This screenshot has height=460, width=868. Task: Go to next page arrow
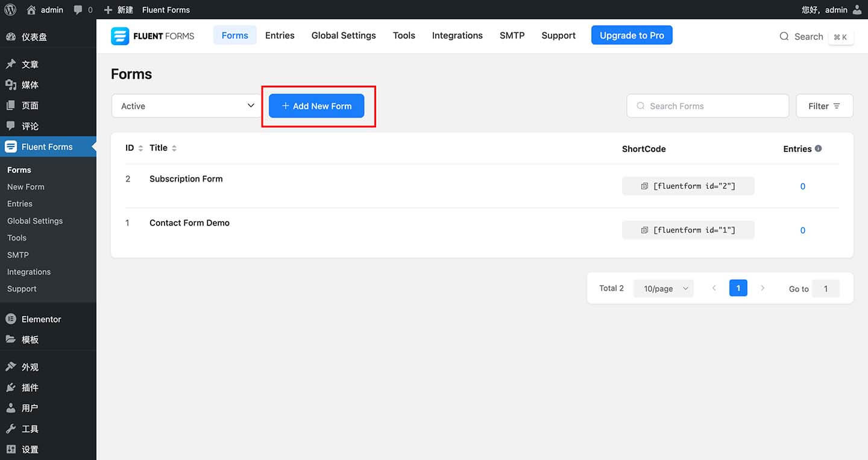click(763, 288)
